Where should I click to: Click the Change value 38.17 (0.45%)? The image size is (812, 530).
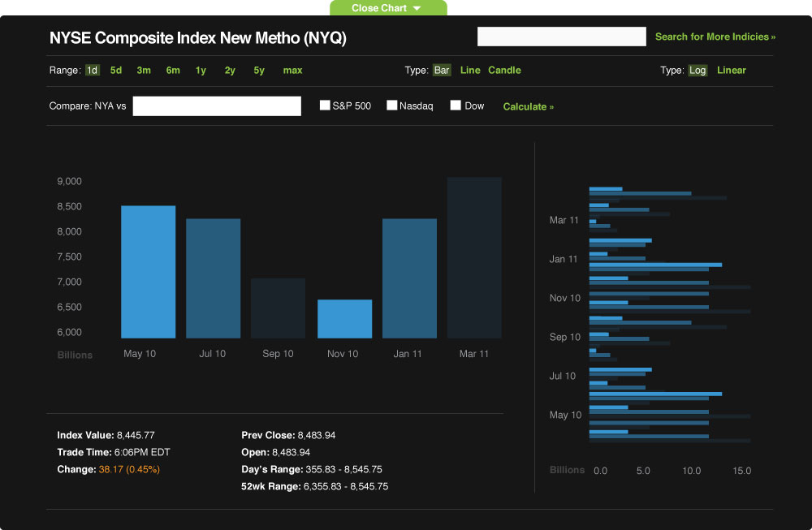tap(129, 469)
